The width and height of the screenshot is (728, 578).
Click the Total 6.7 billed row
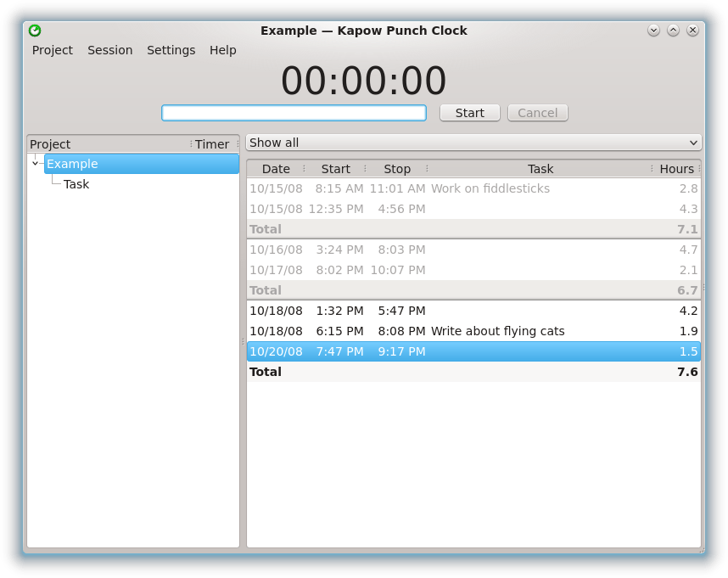tap(473, 290)
